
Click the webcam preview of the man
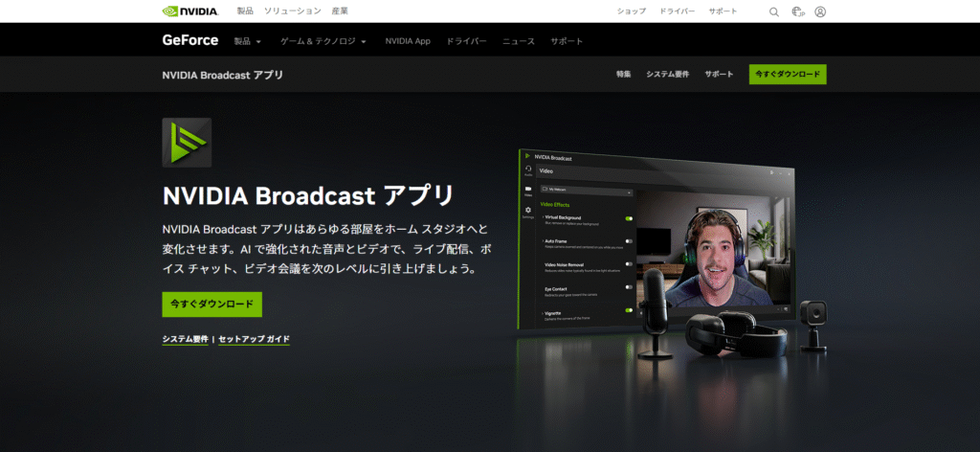click(x=711, y=250)
